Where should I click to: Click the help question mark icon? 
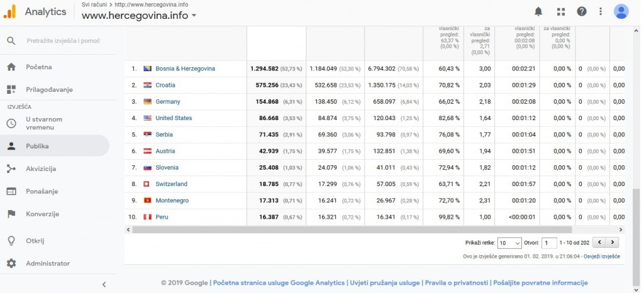click(x=582, y=11)
